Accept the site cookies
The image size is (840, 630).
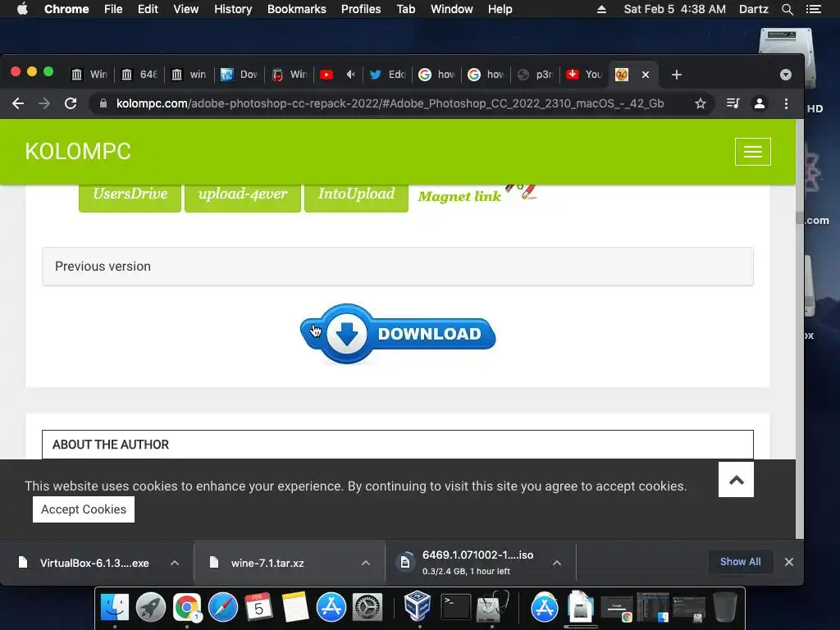click(84, 509)
